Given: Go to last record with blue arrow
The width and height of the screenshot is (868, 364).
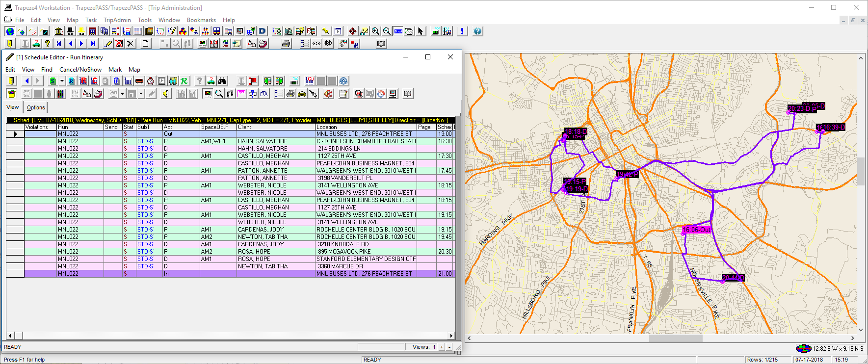Looking at the screenshot, I should point(93,44).
